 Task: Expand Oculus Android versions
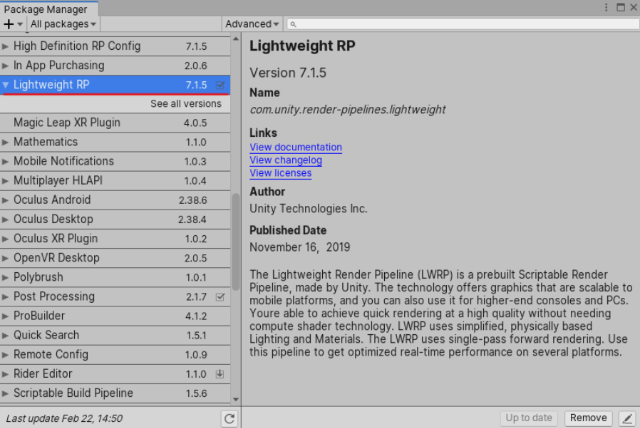coord(5,200)
